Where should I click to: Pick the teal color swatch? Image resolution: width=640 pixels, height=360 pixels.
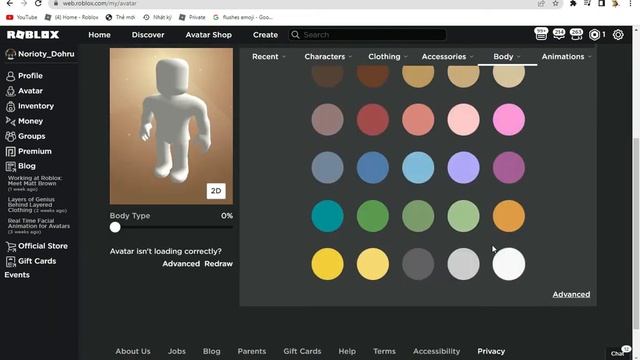(327, 216)
